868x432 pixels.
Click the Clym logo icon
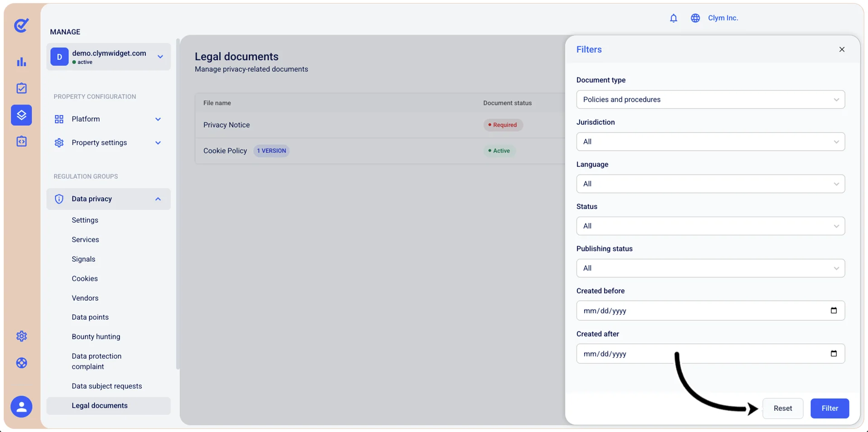[21, 25]
